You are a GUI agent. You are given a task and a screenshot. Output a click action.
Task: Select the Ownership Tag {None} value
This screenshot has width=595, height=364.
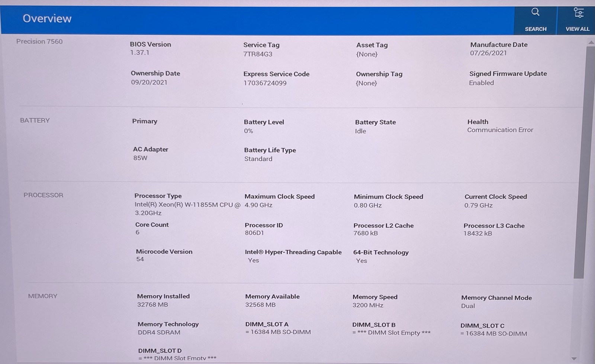(366, 83)
